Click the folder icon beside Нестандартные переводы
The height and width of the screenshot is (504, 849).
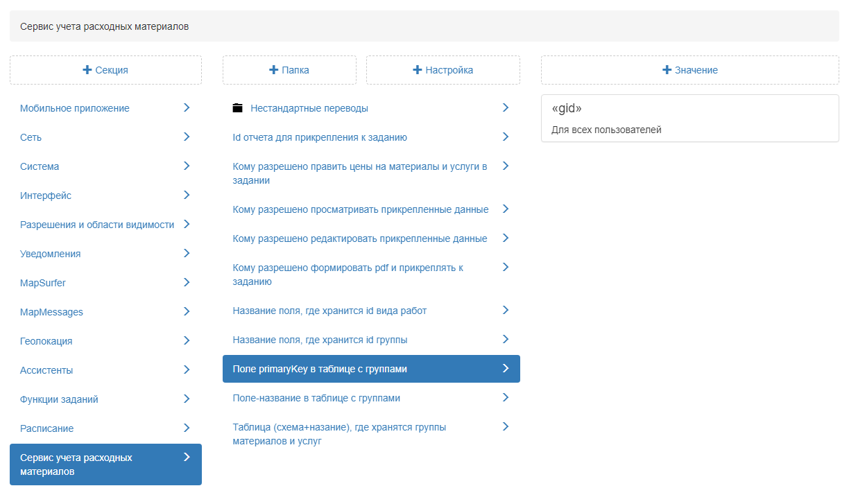[x=238, y=108]
